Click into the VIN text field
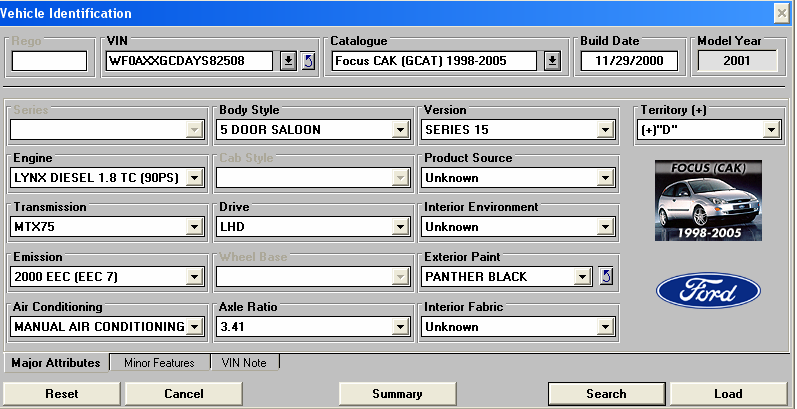This screenshot has height=409, width=797. (x=189, y=61)
